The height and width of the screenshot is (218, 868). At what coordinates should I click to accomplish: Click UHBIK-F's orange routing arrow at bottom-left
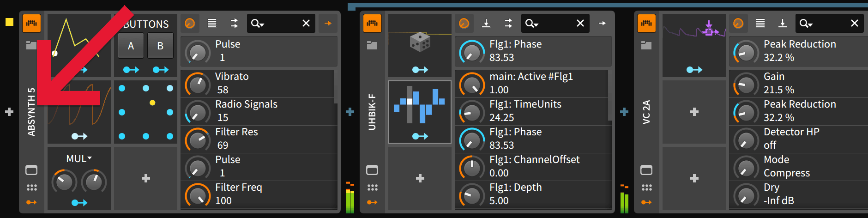[x=372, y=202]
